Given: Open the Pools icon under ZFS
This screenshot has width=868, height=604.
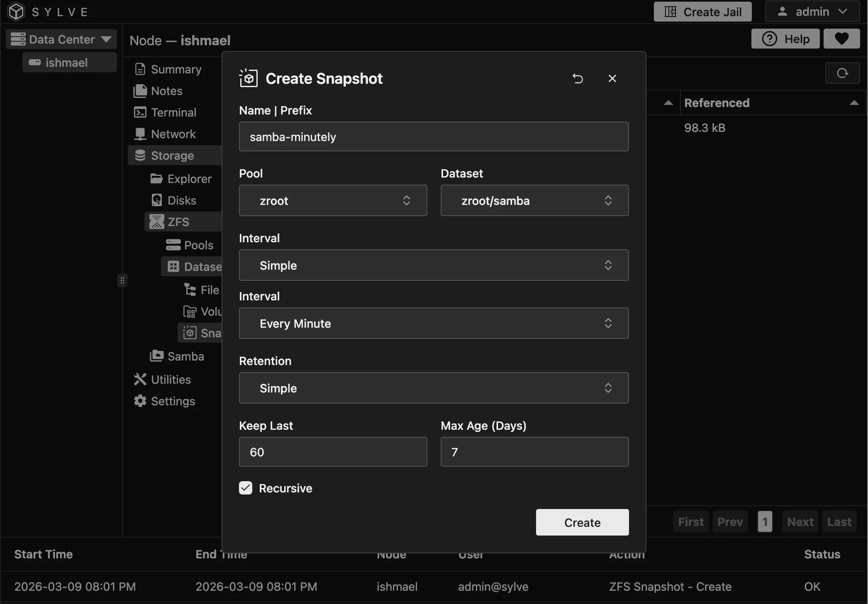Looking at the screenshot, I should 174,245.
